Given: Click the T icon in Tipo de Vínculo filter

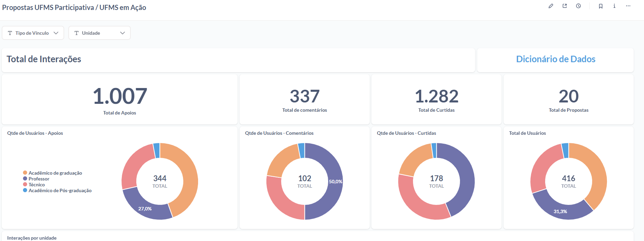Looking at the screenshot, I should pos(10,33).
